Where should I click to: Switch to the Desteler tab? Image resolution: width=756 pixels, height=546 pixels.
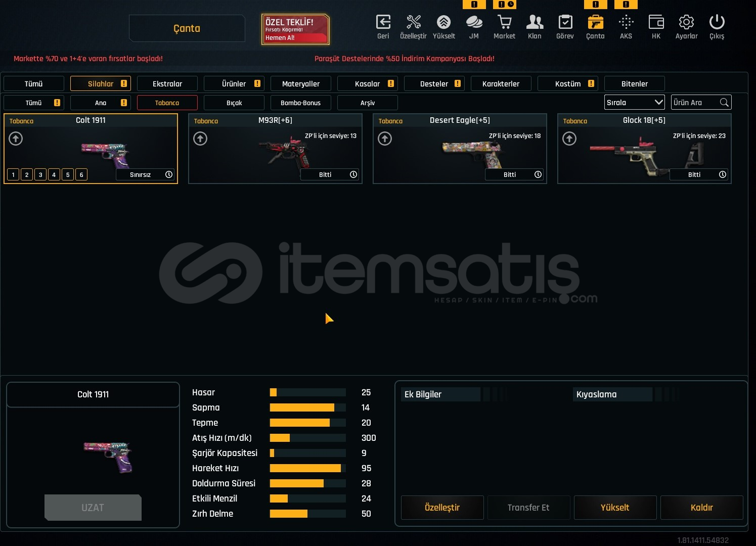coord(434,83)
